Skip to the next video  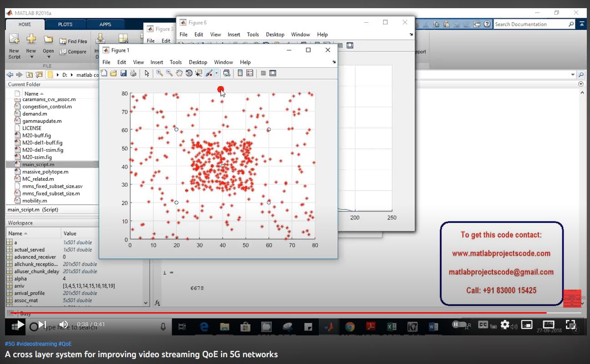pos(41,325)
